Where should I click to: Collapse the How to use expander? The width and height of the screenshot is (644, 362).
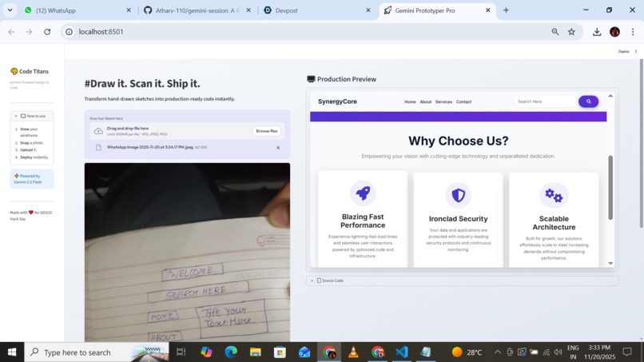click(x=32, y=116)
